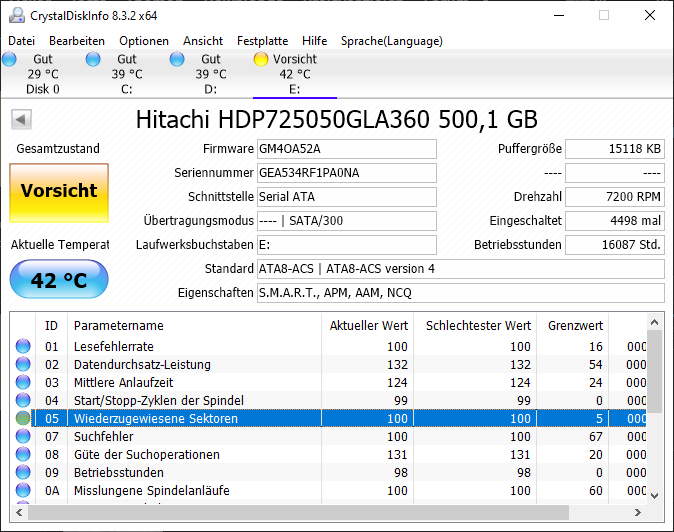Click the Schlechtester Wert column header
Screen dimensions: 674x532
[x=475, y=326]
